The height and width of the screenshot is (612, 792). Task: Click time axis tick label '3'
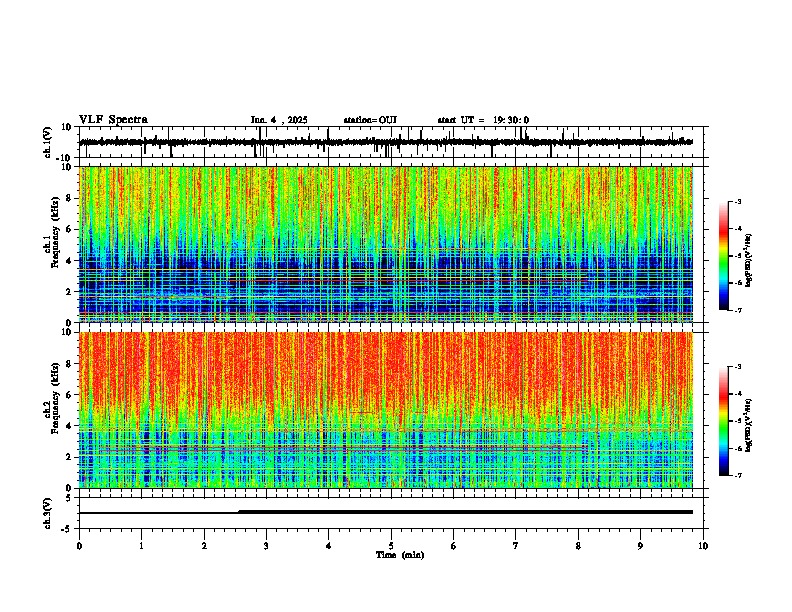pyautogui.click(x=266, y=546)
